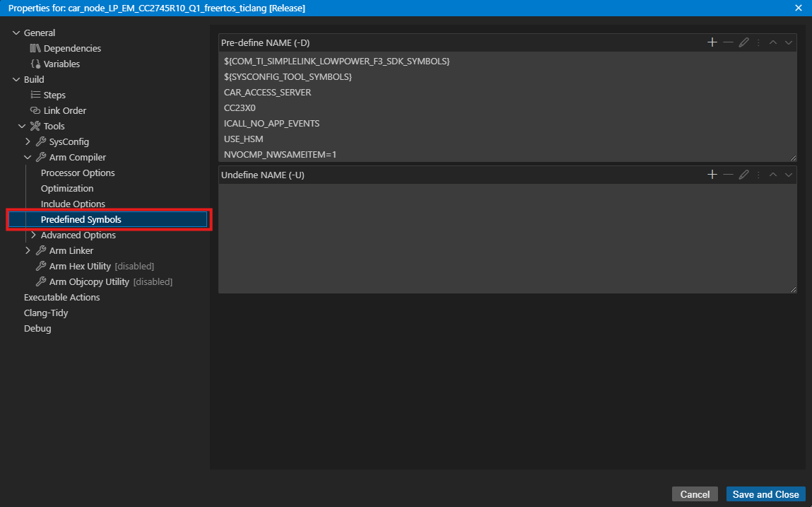This screenshot has width=812, height=507.
Task: Select the CC23X0 symbol entry
Action: 240,107
